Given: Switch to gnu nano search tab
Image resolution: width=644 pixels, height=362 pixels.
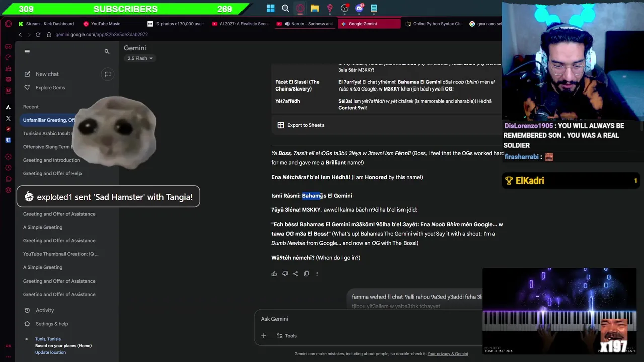Looking at the screenshot, I should [x=485, y=24].
